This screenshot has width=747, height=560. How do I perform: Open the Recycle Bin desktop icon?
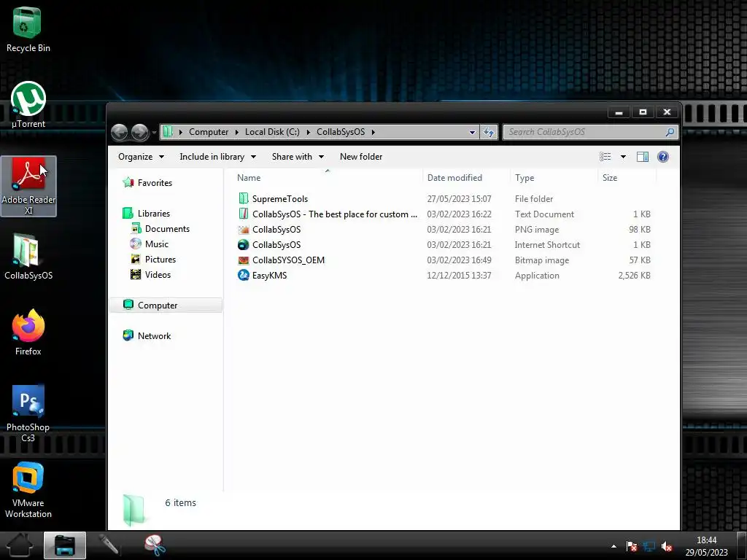[x=28, y=29]
